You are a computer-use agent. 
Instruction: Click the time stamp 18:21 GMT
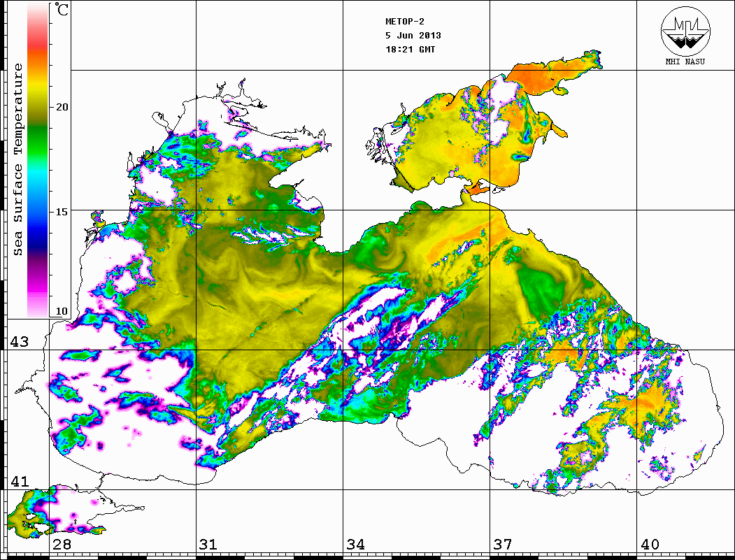410,50
